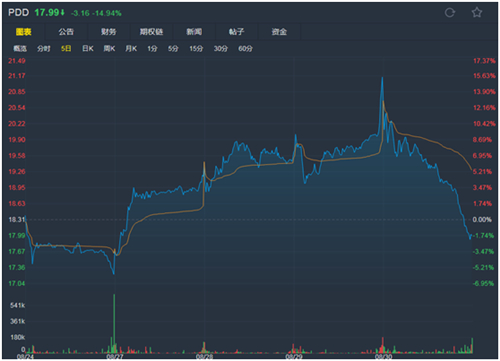Image resolution: width=500 pixels, height=361 pixels.
Task: Click the 08/29 date marker
Action: tap(294, 357)
